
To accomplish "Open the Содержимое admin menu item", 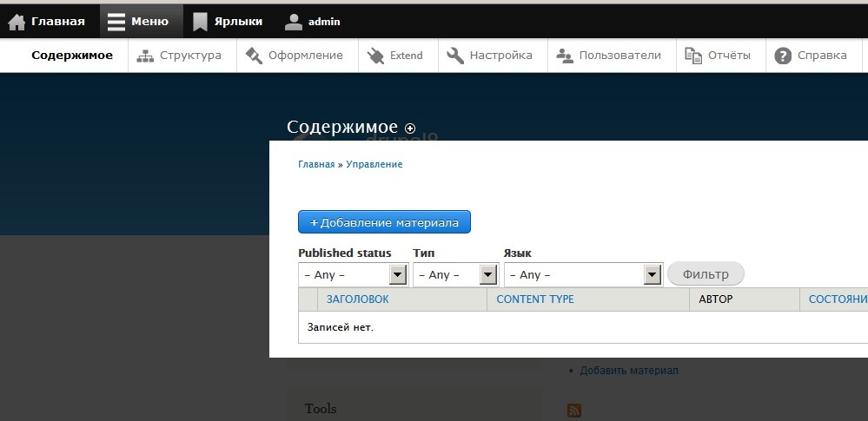I will click(x=72, y=56).
